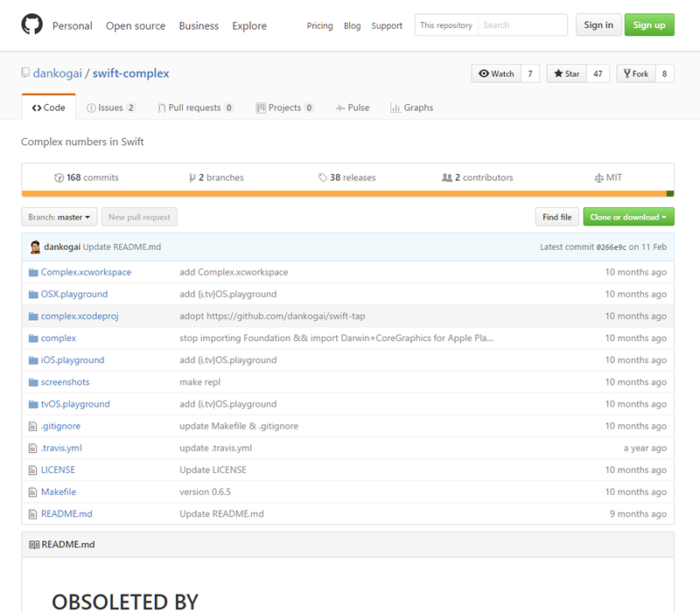Click the Business navigation item
The height and width of the screenshot is (613, 700).
pos(199,26)
